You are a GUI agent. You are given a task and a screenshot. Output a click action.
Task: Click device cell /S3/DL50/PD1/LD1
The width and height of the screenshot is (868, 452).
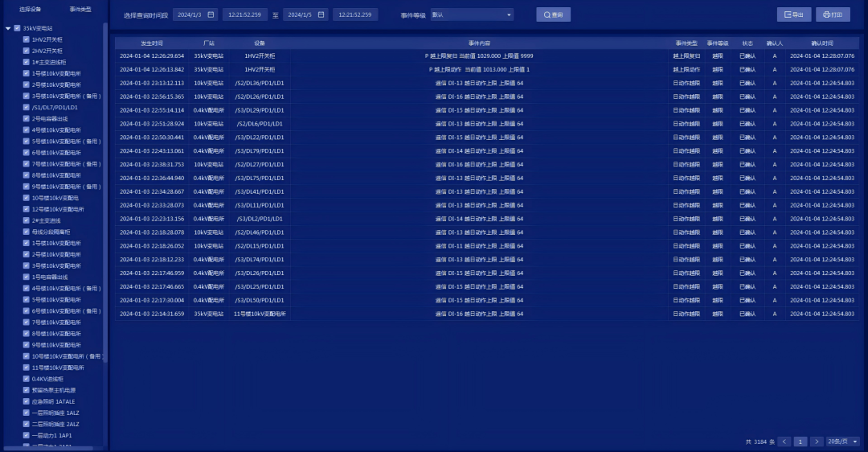(260, 300)
